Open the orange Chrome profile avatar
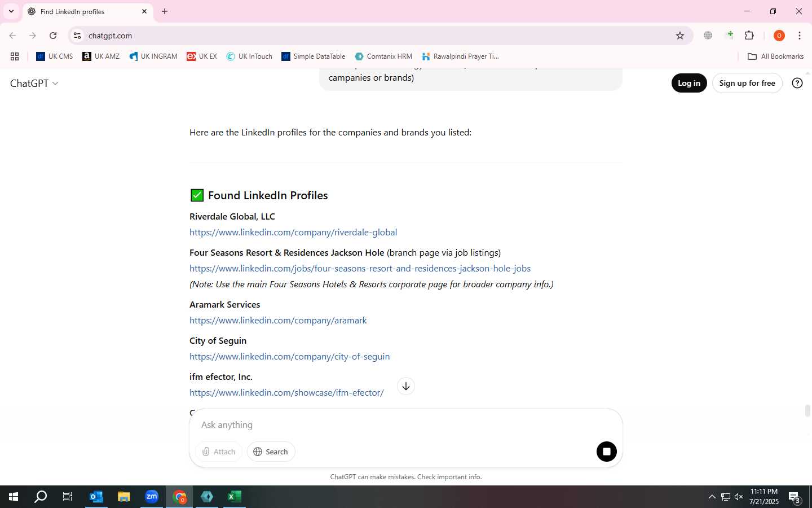Viewport: 812px width, 508px height. point(779,36)
